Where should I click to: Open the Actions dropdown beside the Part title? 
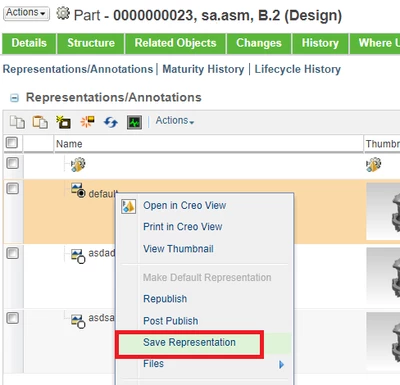[26, 13]
